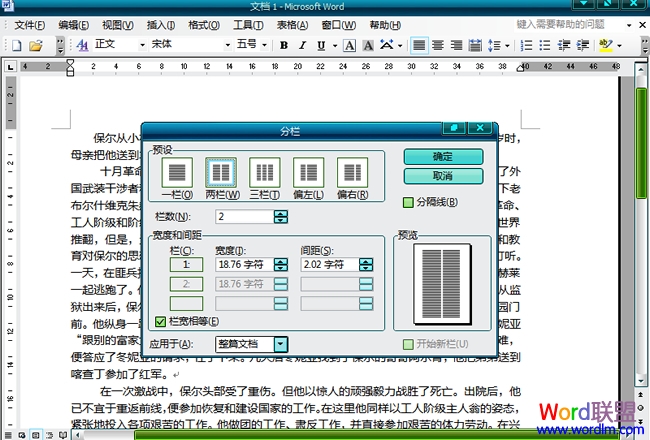The width and height of the screenshot is (650, 440).
Task: Open the 表格 Table menu
Action: pyautogui.click(x=292, y=24)
